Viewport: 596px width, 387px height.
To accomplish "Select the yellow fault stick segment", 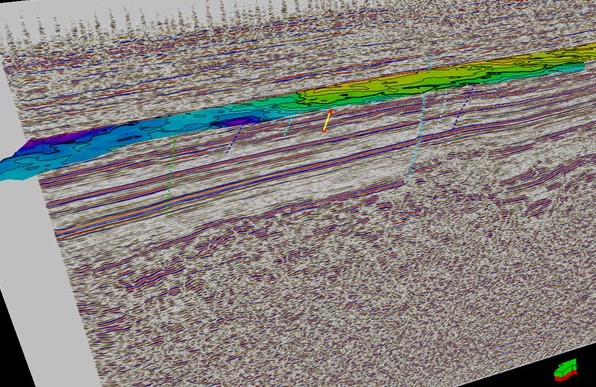I will 327,121.
